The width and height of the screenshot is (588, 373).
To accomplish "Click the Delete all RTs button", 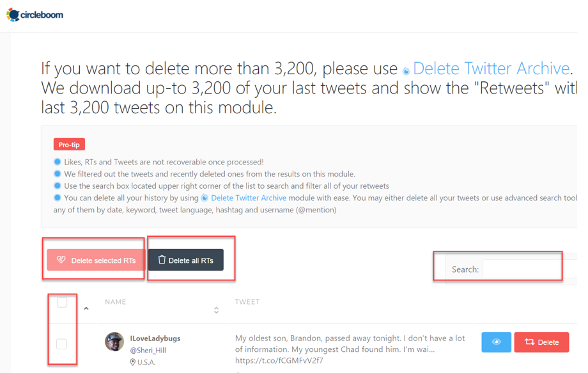I will 185,260.
